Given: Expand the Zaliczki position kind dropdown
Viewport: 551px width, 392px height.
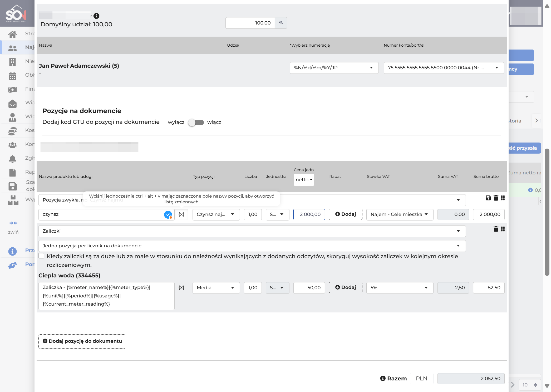Looking at the screenshot, I should tap(252, 231).
